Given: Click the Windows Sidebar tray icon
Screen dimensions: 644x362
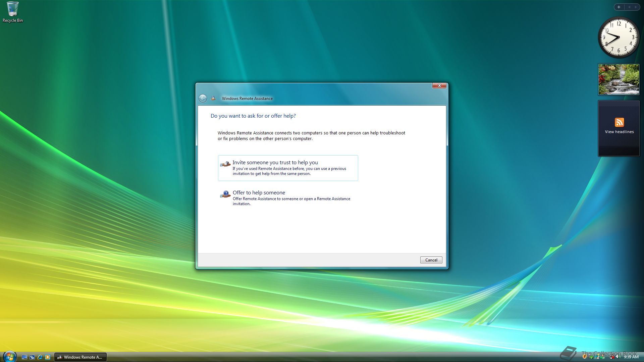Looking at the screenshot, I should click(x=596, y=357).
